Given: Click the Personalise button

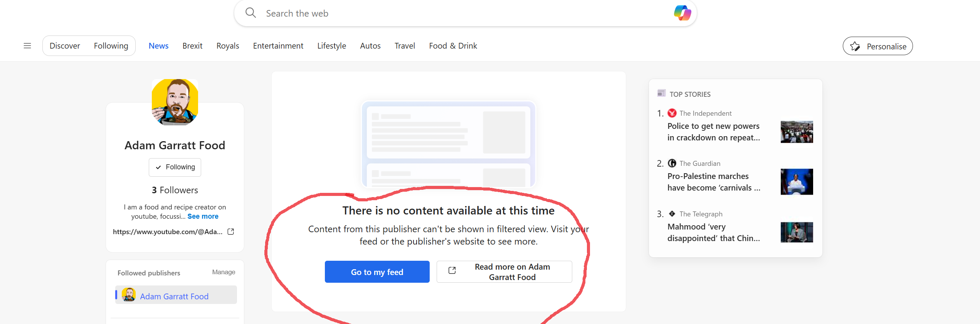Looking at the screenshot, I should tap(877, 46).
